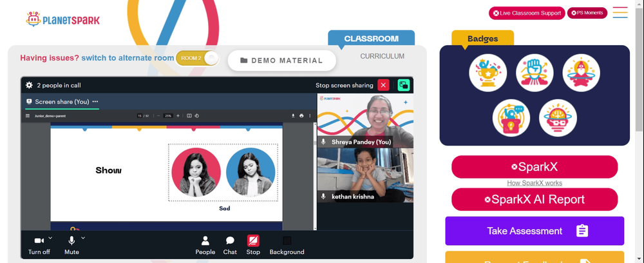
Task: Click the PDF zoom percentage field
Action: pos(168,116)
